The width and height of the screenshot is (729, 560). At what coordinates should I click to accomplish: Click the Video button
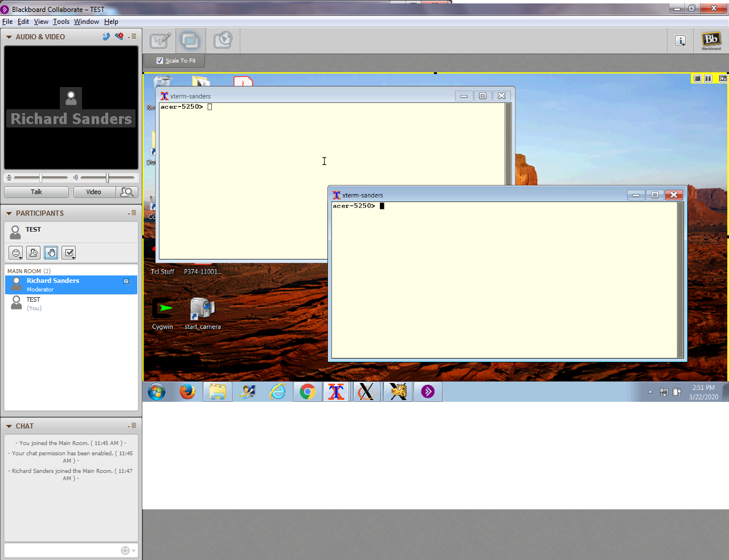[x=95, y=192]
